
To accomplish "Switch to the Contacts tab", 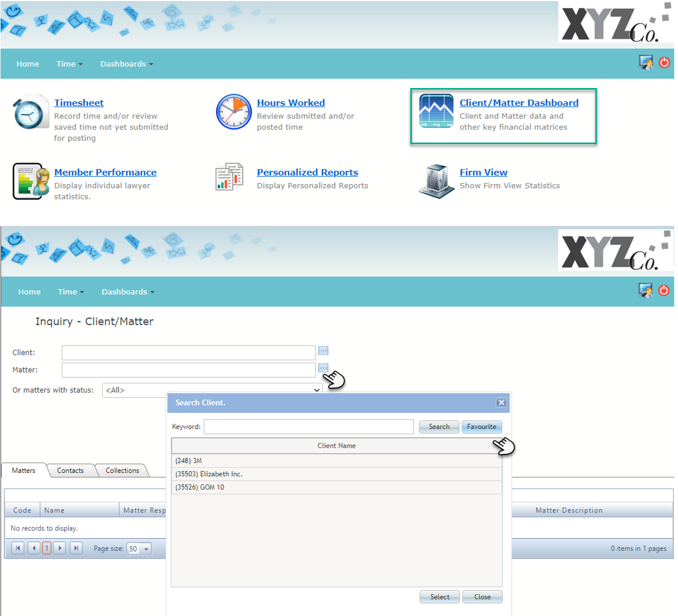I will [71, 471].
